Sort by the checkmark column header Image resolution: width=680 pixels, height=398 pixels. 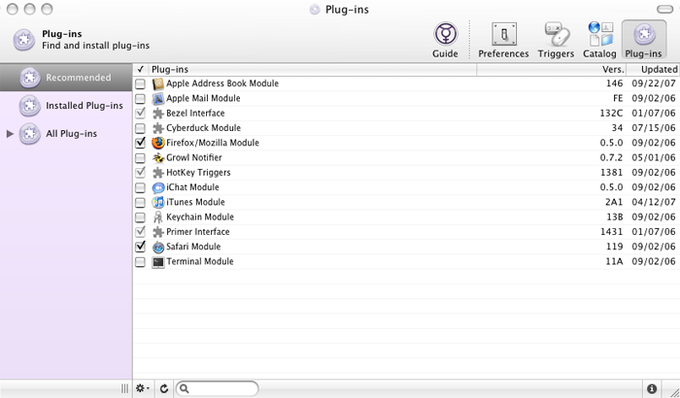coord(141,69)
